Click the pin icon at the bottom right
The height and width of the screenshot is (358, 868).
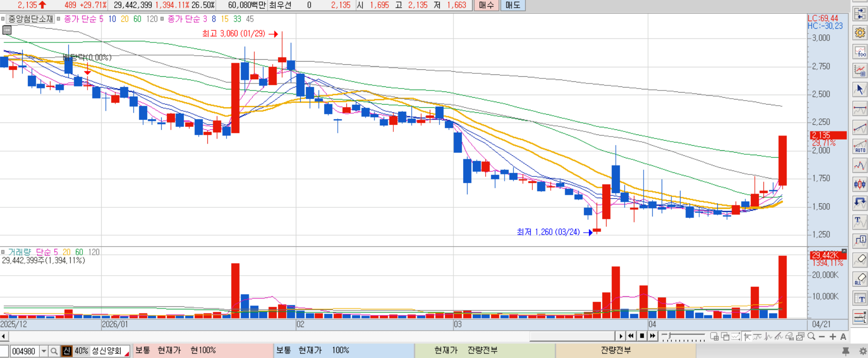pyautogui.click(x=846, y=351)
